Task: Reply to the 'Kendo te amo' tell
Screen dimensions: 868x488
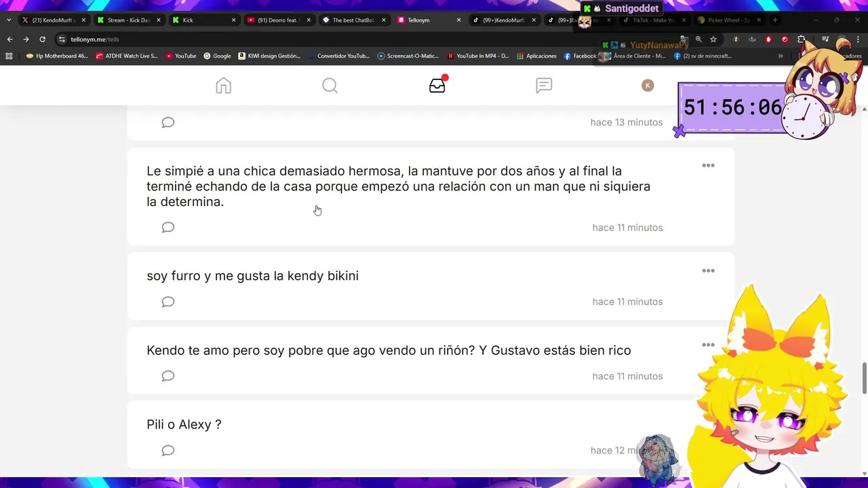Action: [x=168, y=376]
